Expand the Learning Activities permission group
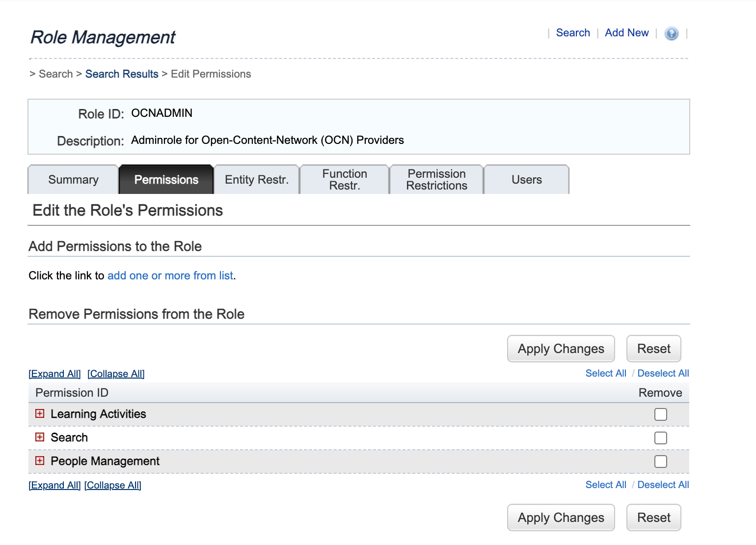The image size is (756, 545). point(40,414)
